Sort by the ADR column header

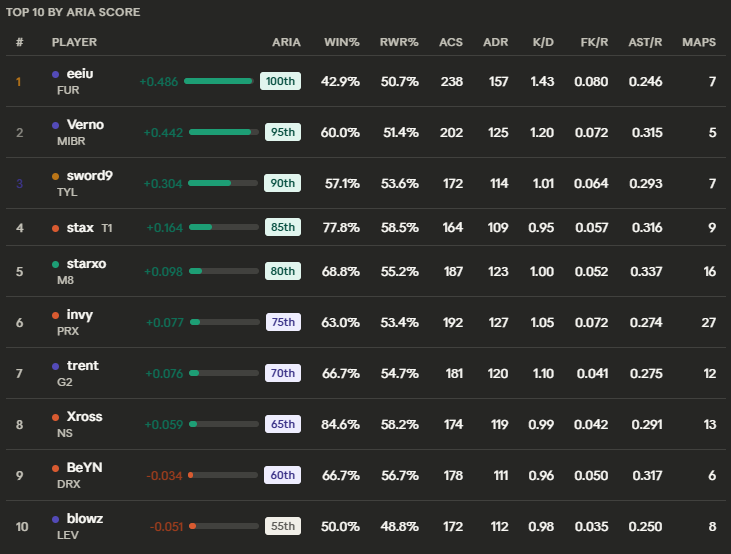(496, 42)
